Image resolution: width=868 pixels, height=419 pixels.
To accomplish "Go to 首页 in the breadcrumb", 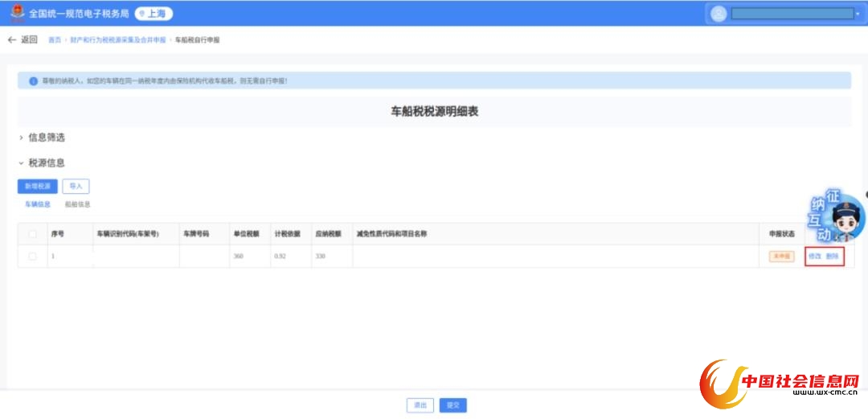I will pyautogui.click(x=55, y=39).
